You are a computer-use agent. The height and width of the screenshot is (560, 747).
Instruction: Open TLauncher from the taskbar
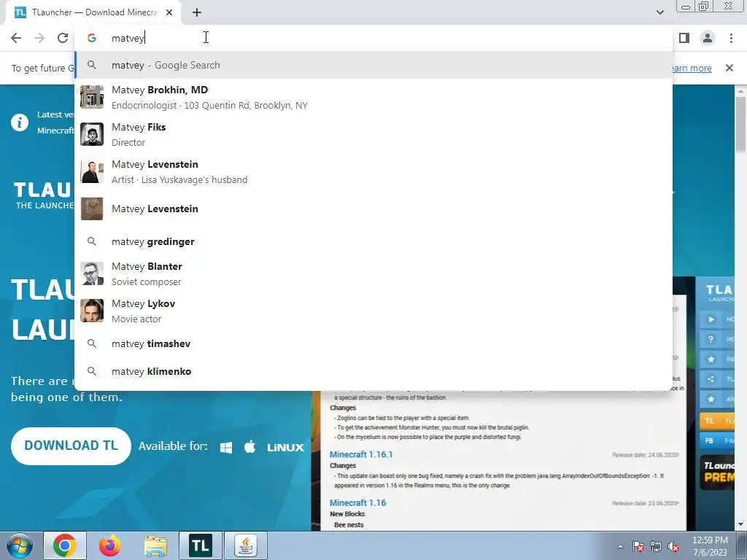[201, 545]
